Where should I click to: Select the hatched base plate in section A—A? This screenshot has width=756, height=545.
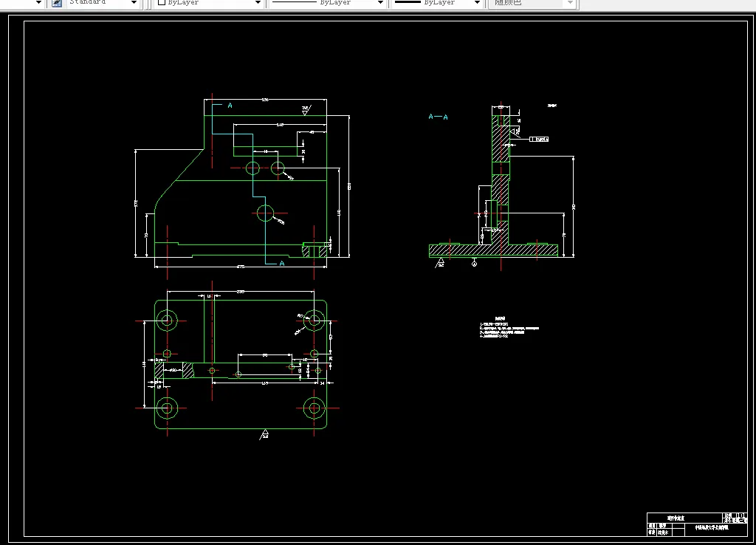493,250
